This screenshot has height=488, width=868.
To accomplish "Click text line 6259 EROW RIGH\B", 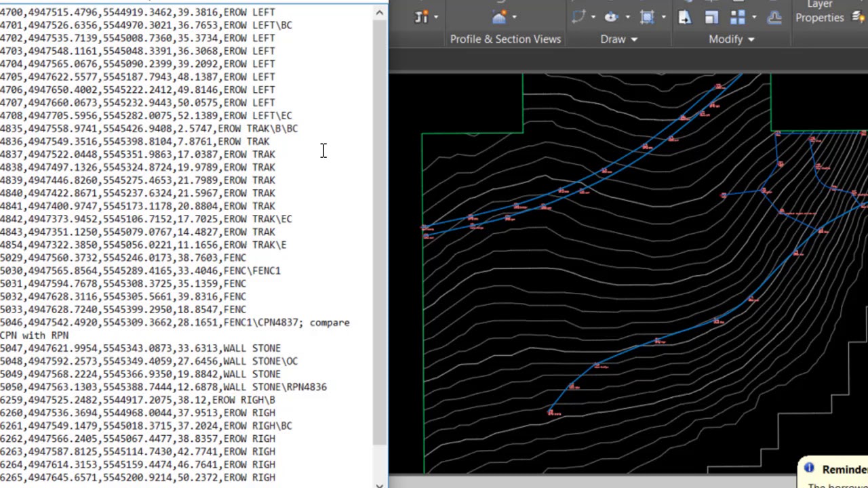I will point(138,400).
